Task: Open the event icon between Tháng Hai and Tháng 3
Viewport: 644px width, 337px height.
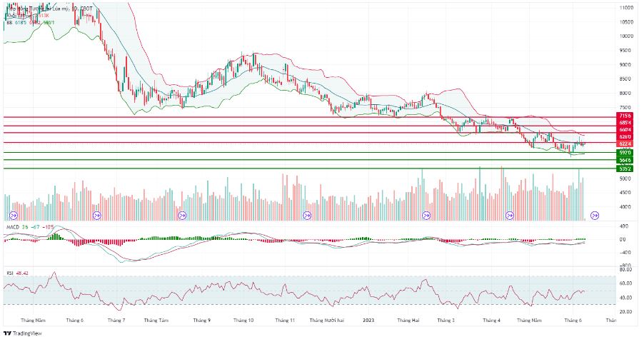Action: pos(426,215)
